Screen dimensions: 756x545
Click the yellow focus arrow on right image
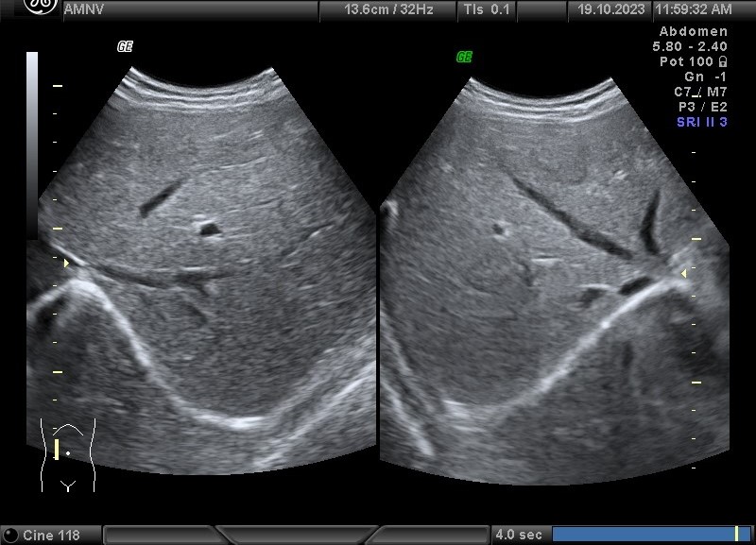683,273
